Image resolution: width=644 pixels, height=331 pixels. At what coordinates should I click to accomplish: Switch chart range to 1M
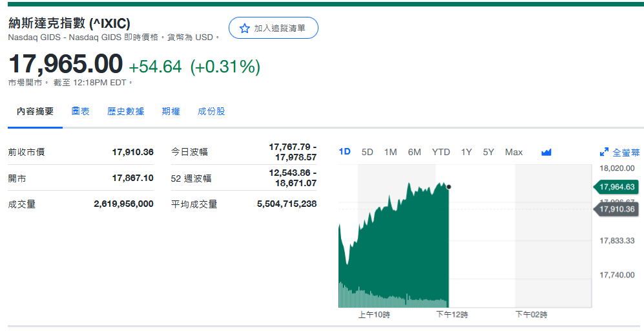390,152
